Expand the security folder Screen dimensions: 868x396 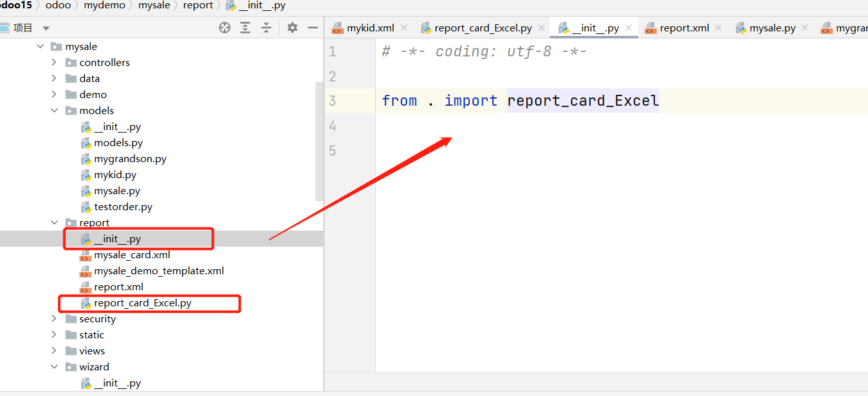54,318
